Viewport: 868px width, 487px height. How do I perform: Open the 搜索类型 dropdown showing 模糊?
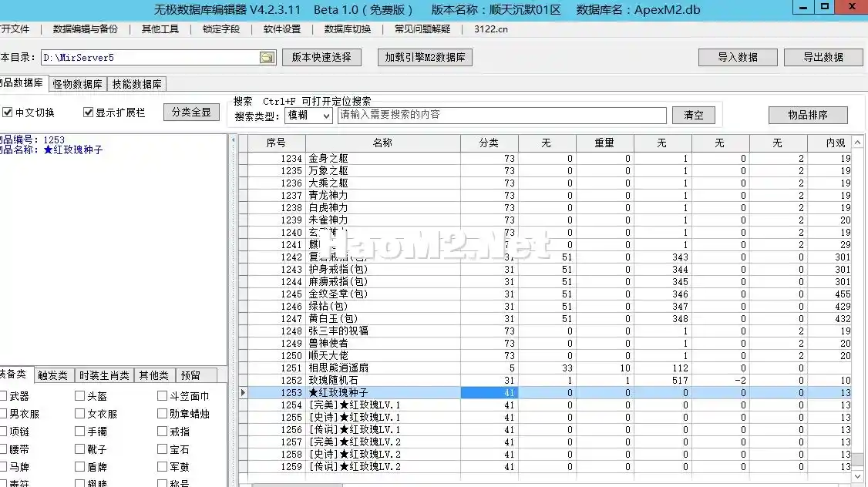308,115
